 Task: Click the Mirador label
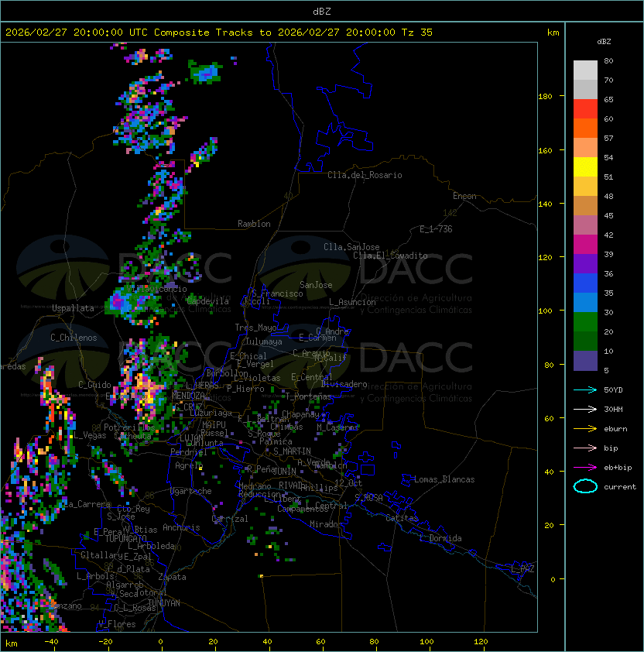click(x=326, y=524)
